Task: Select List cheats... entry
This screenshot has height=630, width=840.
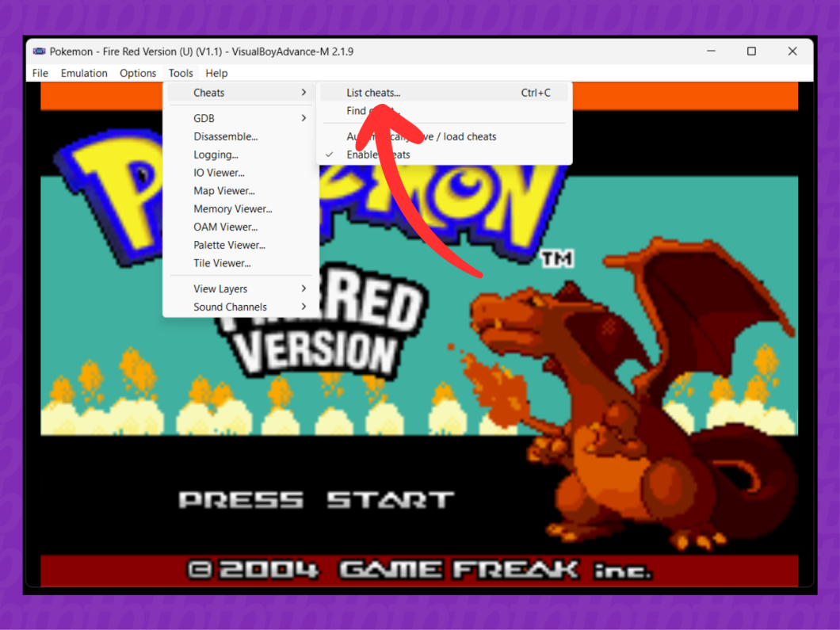Action: (444, 93)
